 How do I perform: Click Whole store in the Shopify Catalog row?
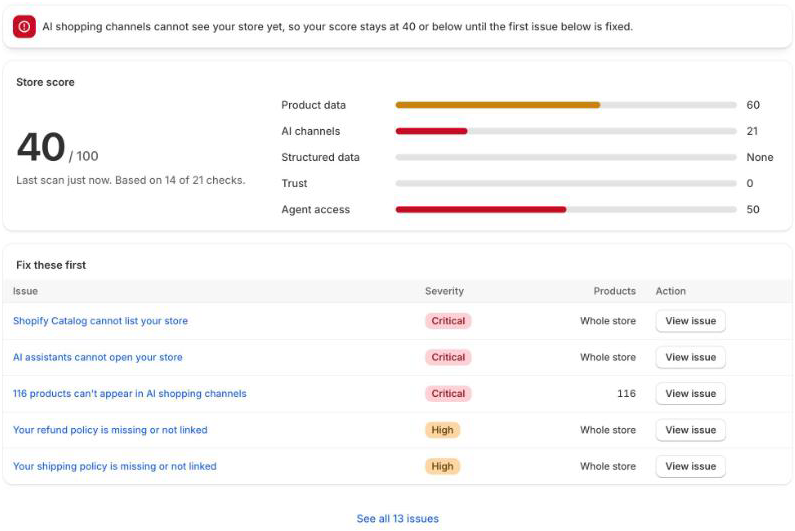(608, 321)
